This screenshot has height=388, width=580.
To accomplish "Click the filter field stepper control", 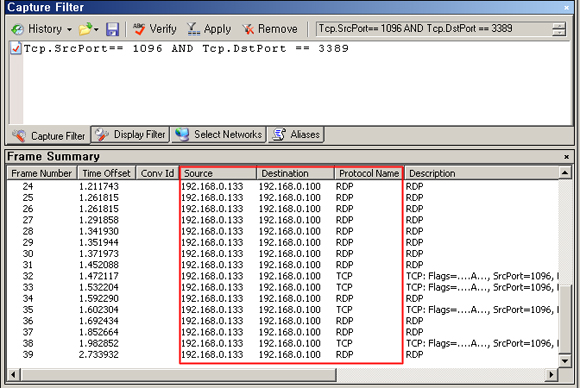I will (559, 29).
